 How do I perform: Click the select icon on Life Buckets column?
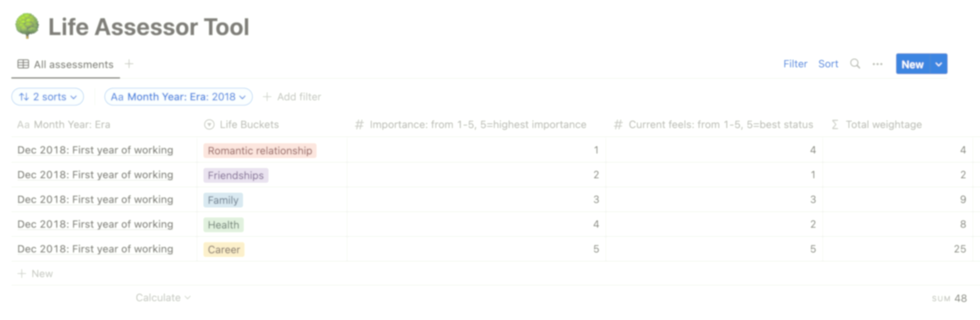point(209,124)
